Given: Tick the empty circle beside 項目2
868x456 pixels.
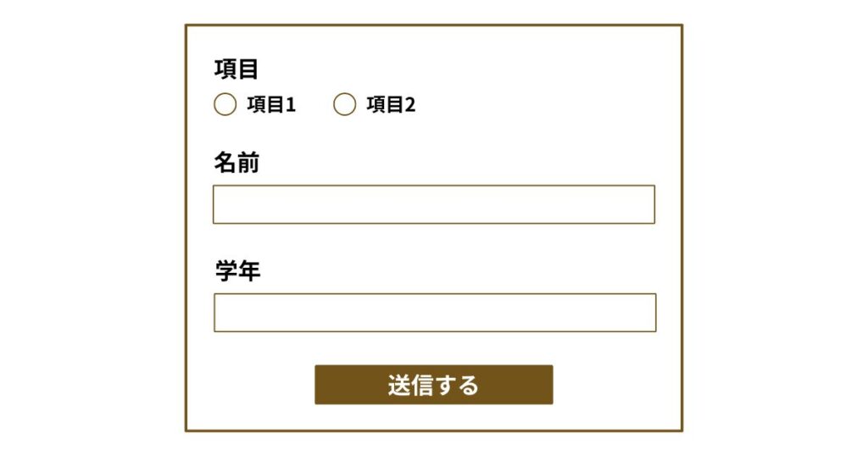Looking at the screenshot, I should point(344,104).
